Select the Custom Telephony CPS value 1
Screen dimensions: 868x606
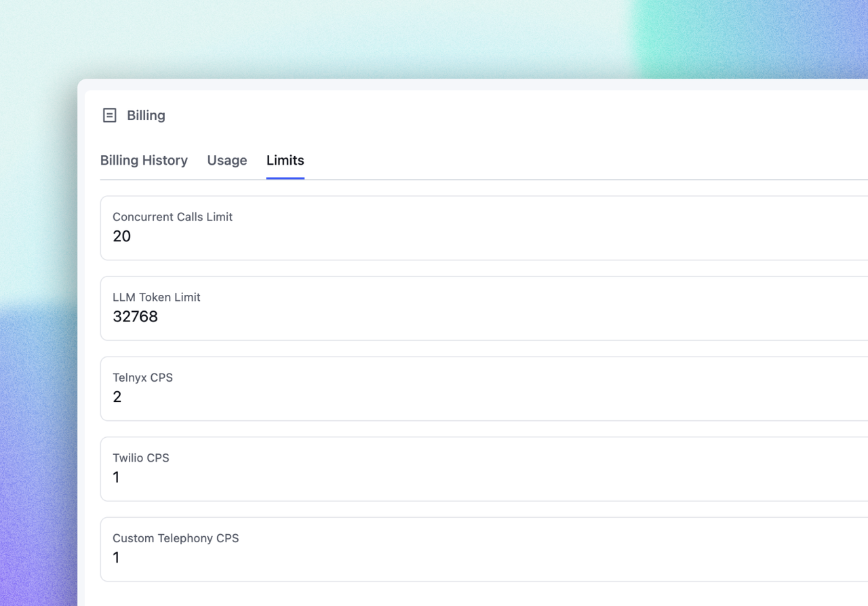[116, 558]
